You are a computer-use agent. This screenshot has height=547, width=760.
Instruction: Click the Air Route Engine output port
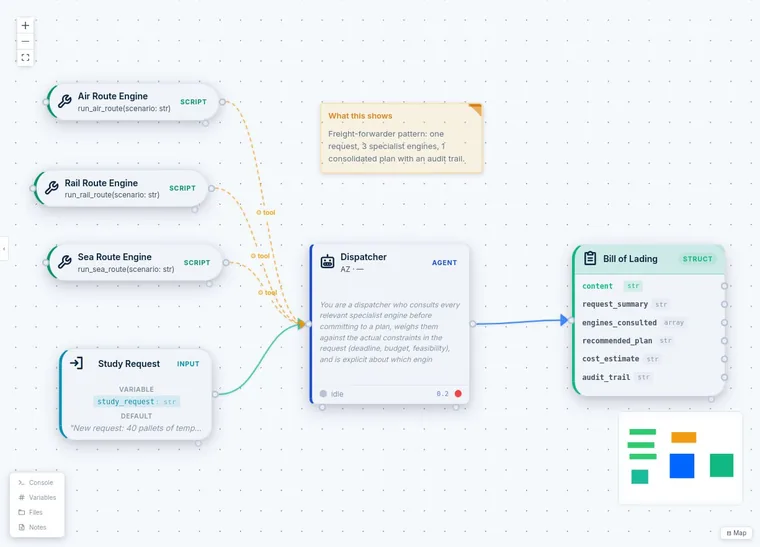click(222, 102)
